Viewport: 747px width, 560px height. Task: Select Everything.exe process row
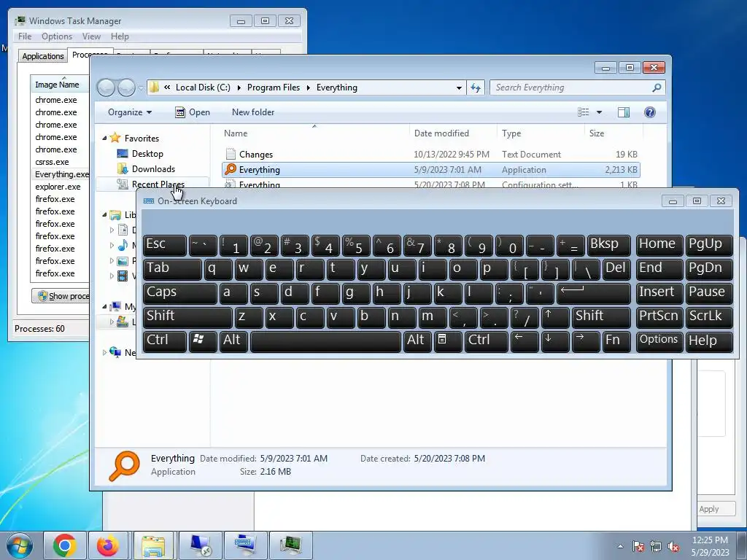(x=61, y=174)
